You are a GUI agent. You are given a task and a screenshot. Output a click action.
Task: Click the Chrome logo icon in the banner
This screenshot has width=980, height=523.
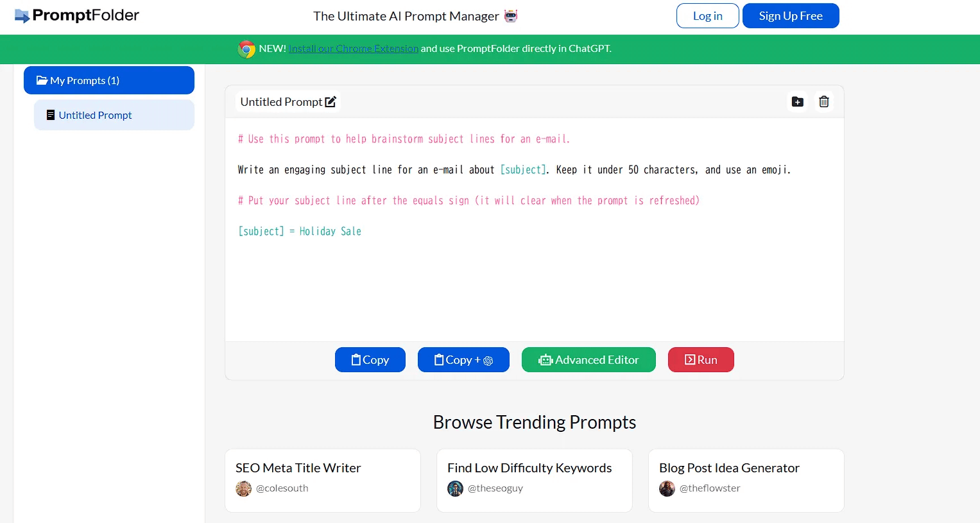point(246,49)
